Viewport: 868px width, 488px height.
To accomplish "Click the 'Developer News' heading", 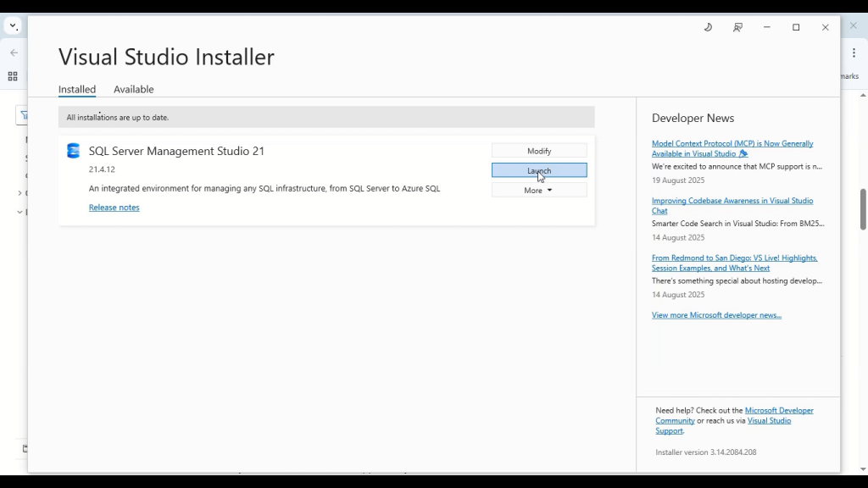I will coord(693,118).
